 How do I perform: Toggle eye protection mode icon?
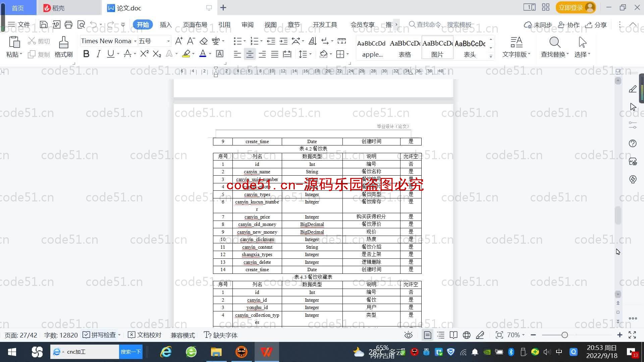click(408, 335)
